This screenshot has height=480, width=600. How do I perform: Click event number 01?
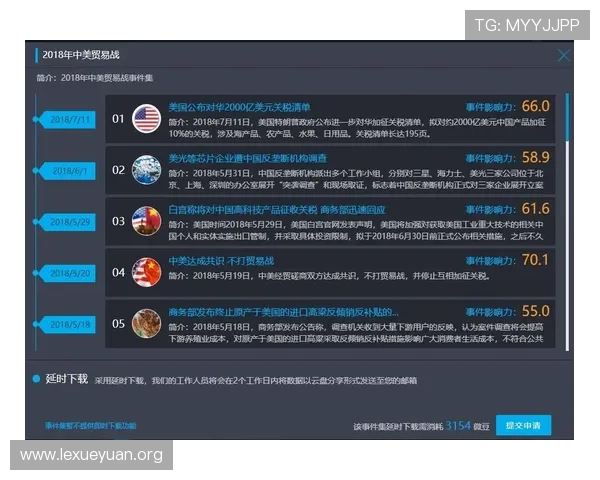tap(118, 119)
